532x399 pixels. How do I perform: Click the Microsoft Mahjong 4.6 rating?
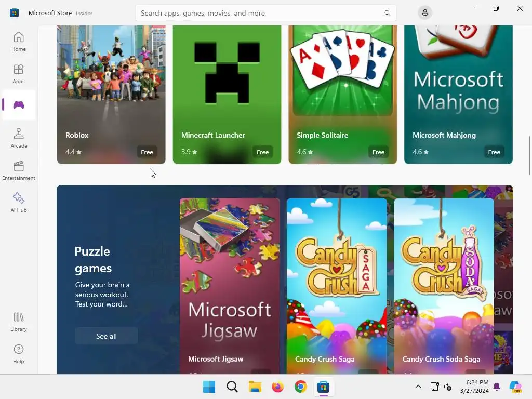pyautogui.click(x=420, y=152)
